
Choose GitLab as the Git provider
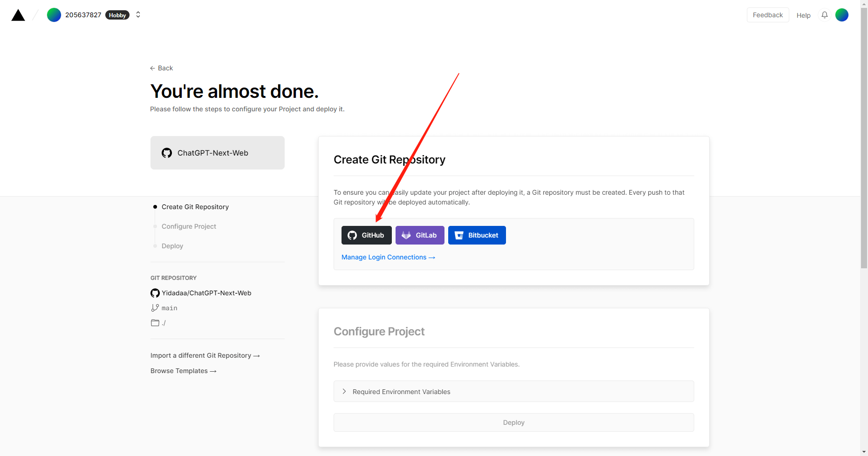[420, 235]
